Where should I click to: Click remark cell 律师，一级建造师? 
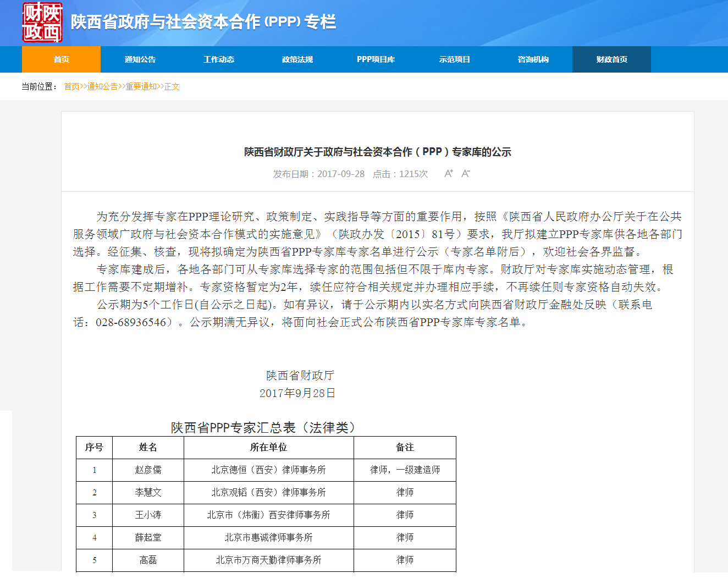coord(405,470)
